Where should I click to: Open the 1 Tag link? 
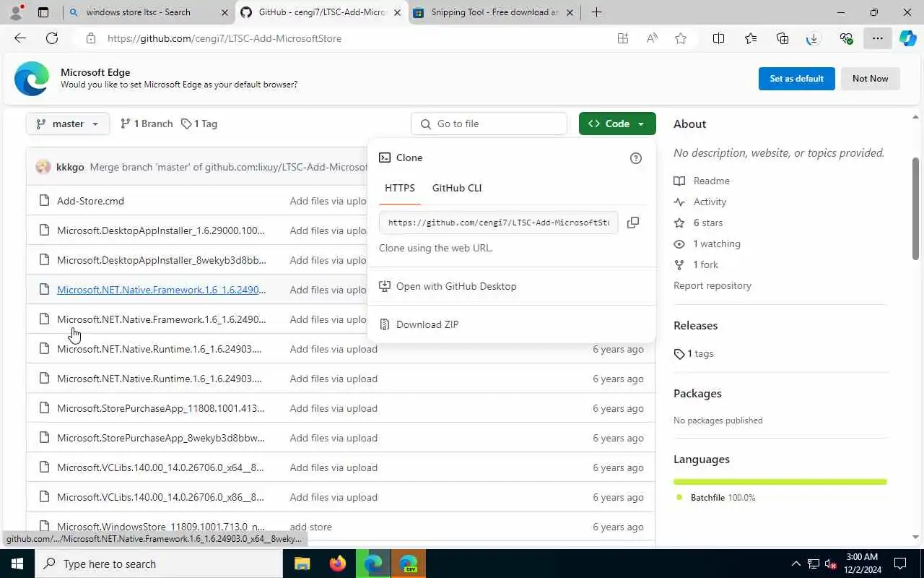pos(199,124)
